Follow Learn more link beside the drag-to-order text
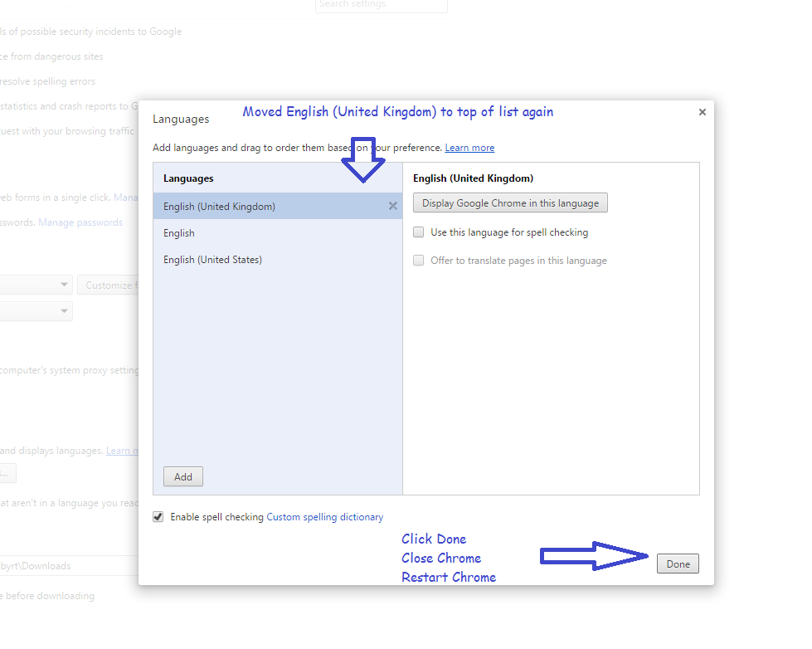Viewport: 812px width, 649px height. pos(469,148)
